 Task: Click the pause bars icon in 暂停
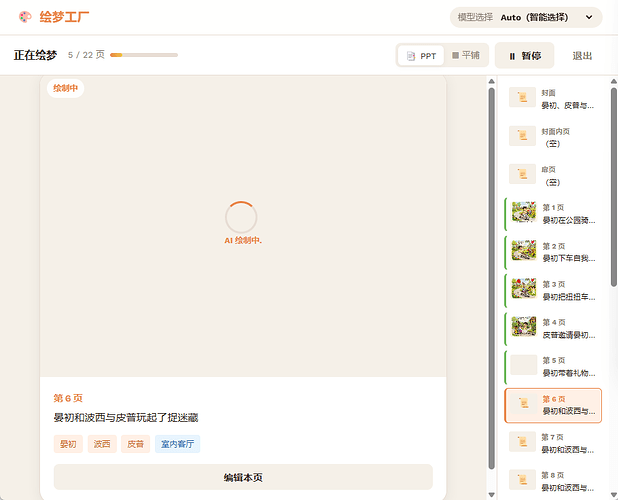pyautogui.click(x=512, y=56)
